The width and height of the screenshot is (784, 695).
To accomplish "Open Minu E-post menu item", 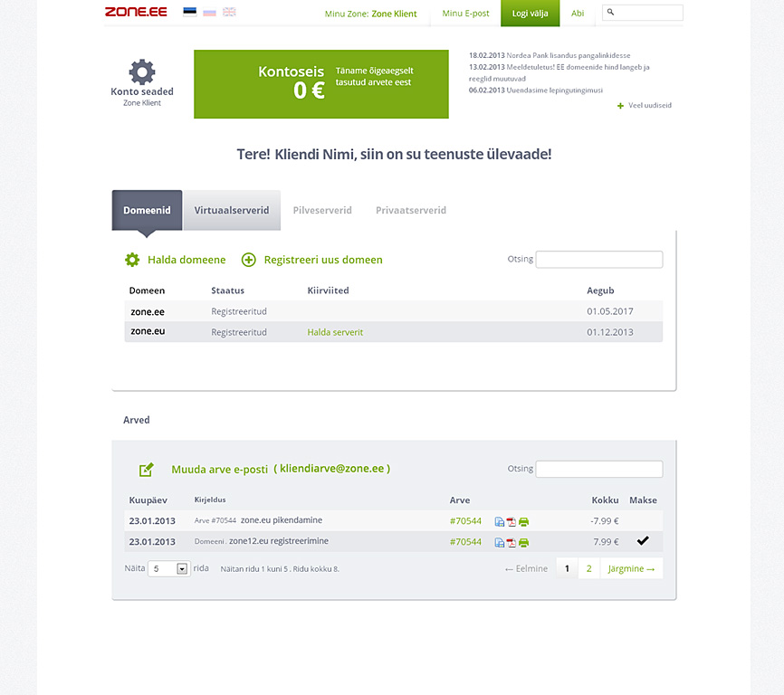I will [465, 13].
